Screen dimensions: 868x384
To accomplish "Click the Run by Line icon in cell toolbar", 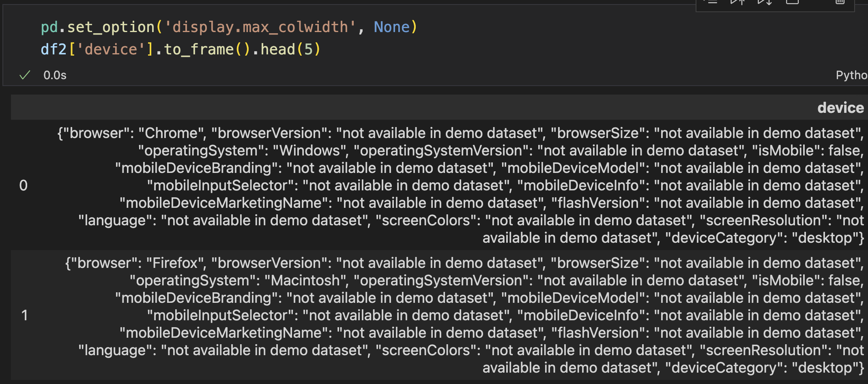I will (x=711, y=2).
